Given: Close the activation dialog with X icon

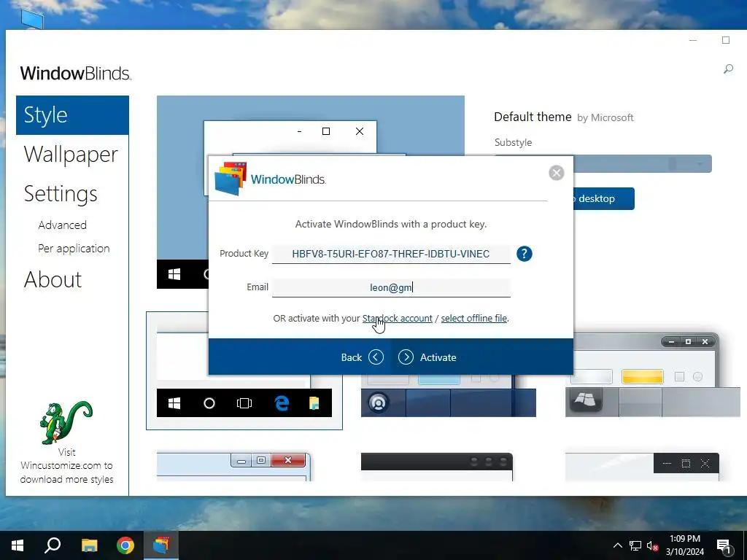Looking at the screenshot, I should tap(556, 172).
